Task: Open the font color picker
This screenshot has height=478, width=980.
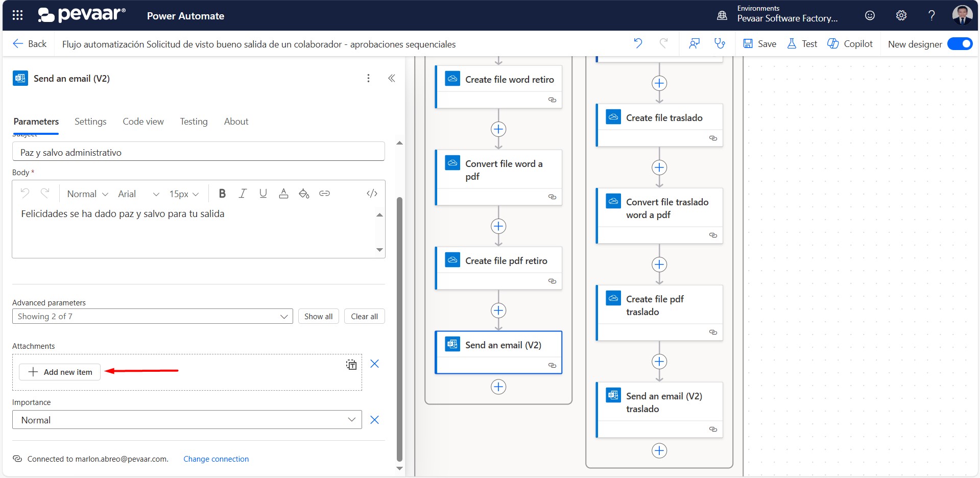Action: pyautogui.click(x=283, y=194)
